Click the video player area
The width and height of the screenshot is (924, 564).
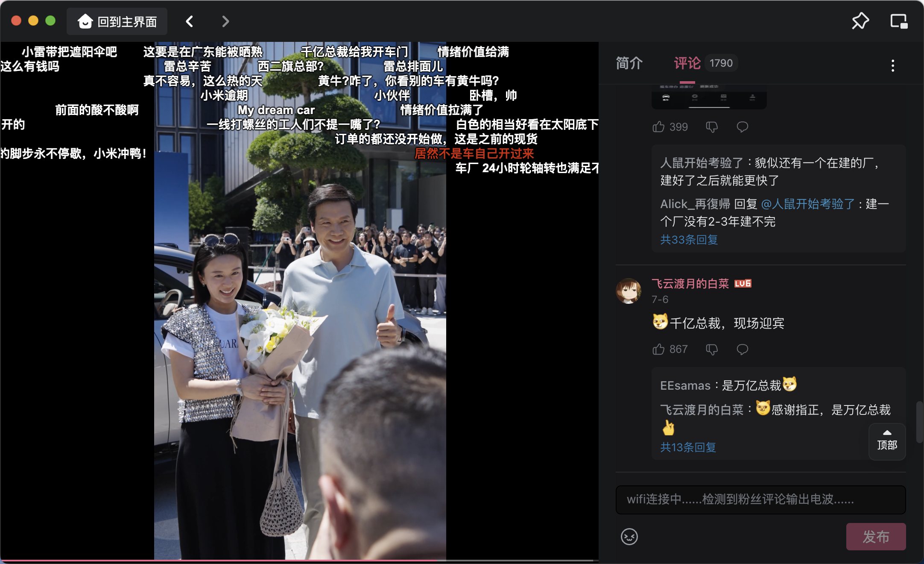pos(299,301)
